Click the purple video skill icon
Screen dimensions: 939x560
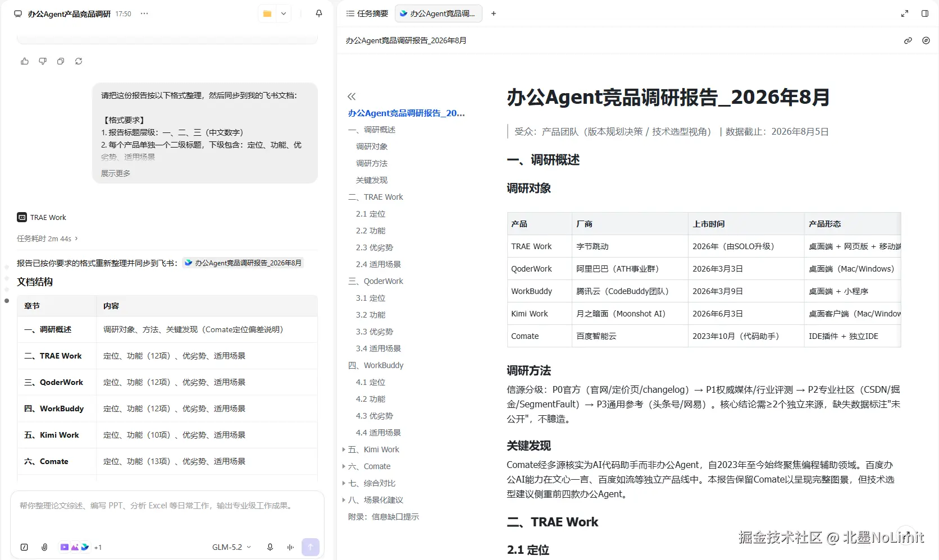coord(65,547)
